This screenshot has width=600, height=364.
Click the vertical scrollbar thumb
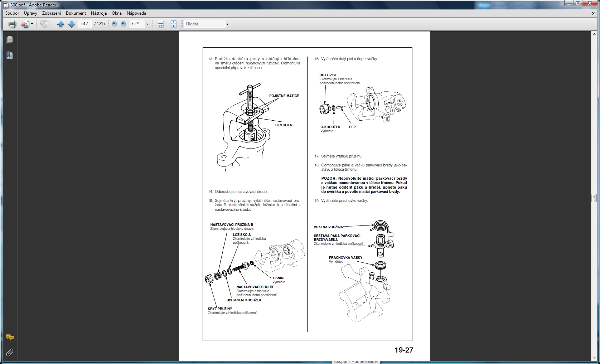point(594,198)
